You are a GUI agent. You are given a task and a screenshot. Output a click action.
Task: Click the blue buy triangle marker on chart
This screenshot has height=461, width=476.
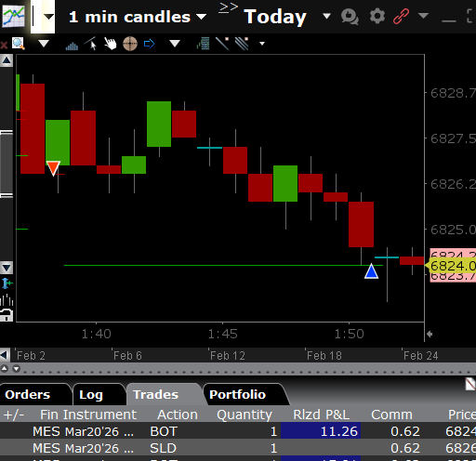[x=371, y=270]
